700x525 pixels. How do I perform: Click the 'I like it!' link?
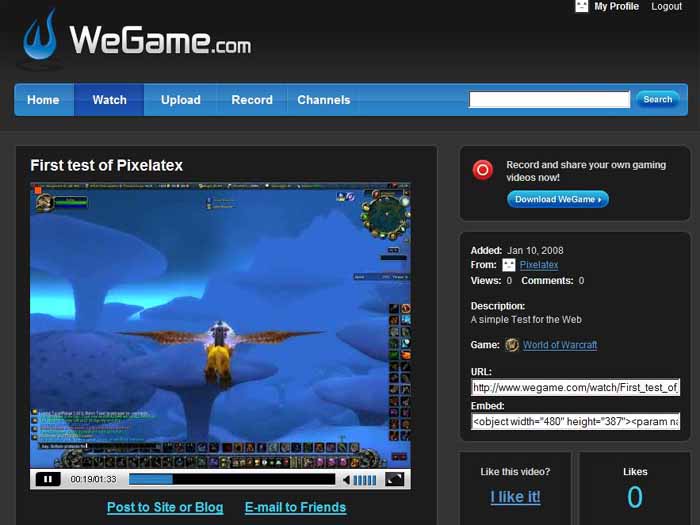(515, 497)
